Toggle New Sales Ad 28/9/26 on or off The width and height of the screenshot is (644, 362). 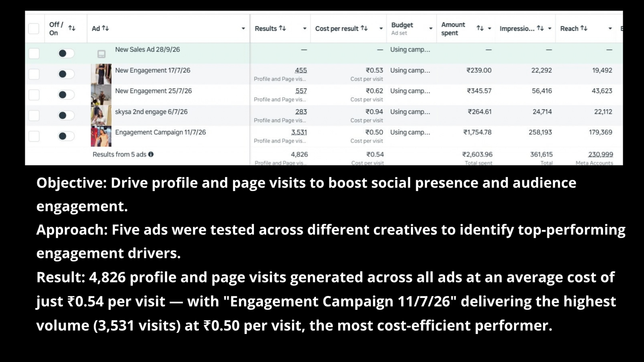(66, 53)
